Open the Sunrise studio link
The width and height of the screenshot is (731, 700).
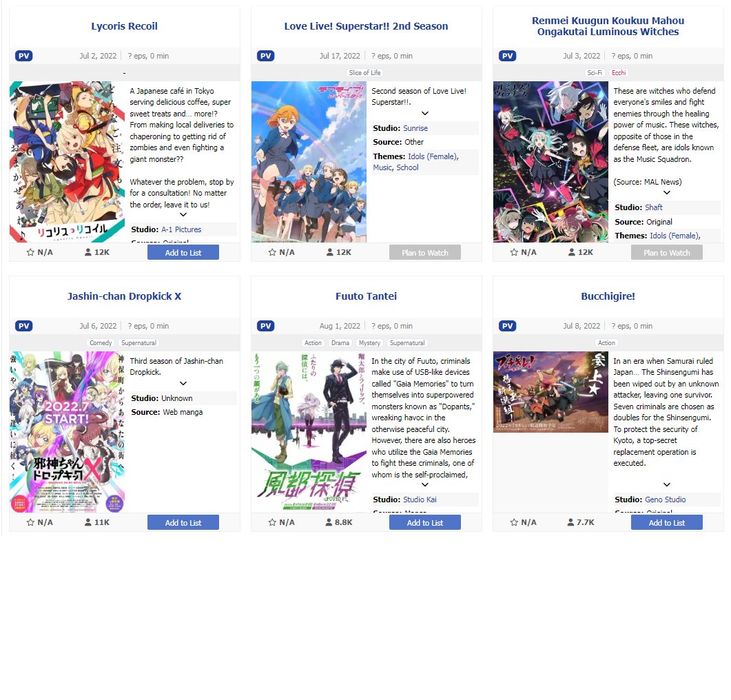pos(415,128)
